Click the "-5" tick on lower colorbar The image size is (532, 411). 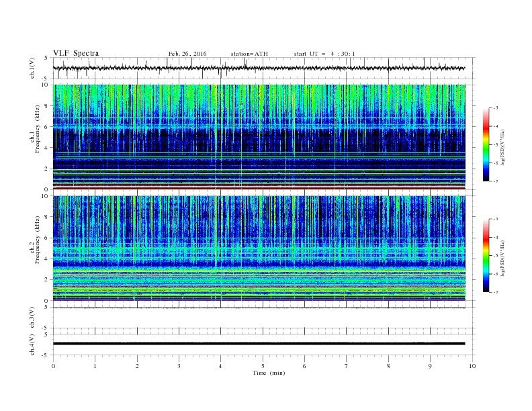coord(496,255)
